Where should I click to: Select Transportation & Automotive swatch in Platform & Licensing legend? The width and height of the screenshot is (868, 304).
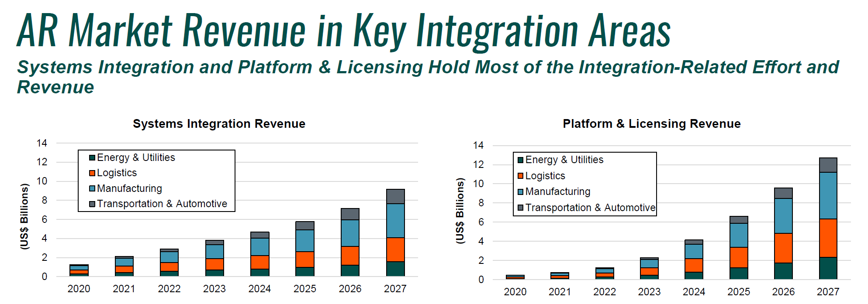tap(520, 208)
